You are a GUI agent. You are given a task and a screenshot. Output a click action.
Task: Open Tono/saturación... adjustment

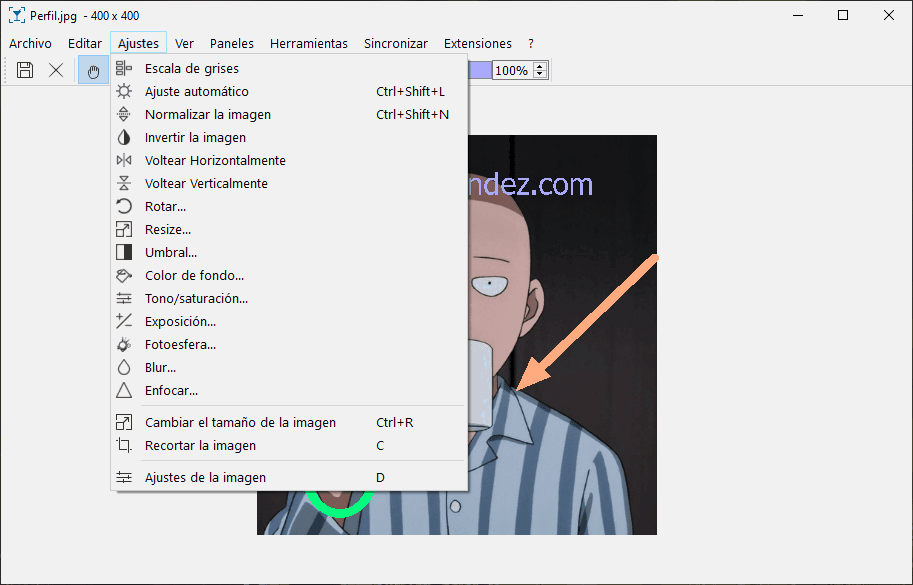(289, 298)
